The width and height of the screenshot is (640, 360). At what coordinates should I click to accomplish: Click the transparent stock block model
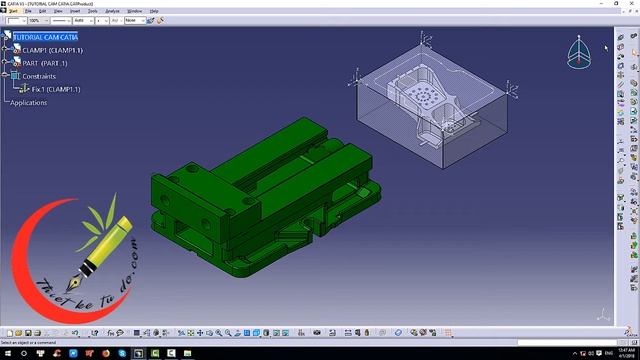point(433,106)
